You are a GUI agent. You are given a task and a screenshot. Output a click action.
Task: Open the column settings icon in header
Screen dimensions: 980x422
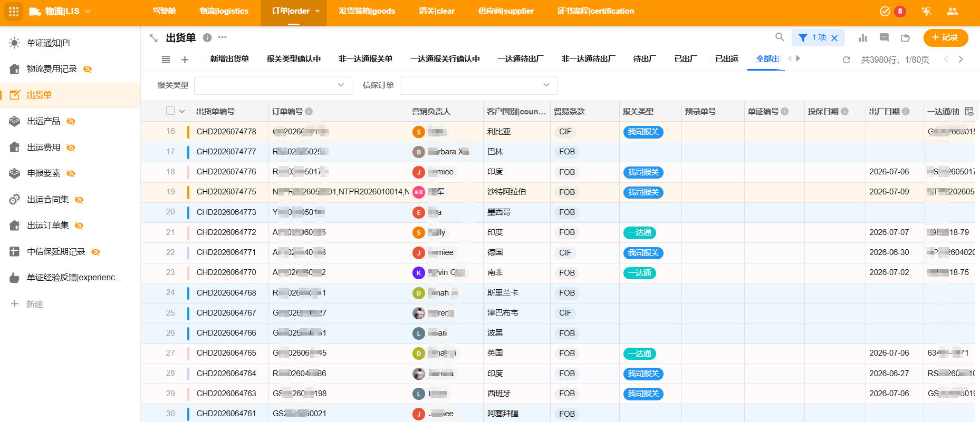click(969, 111)
